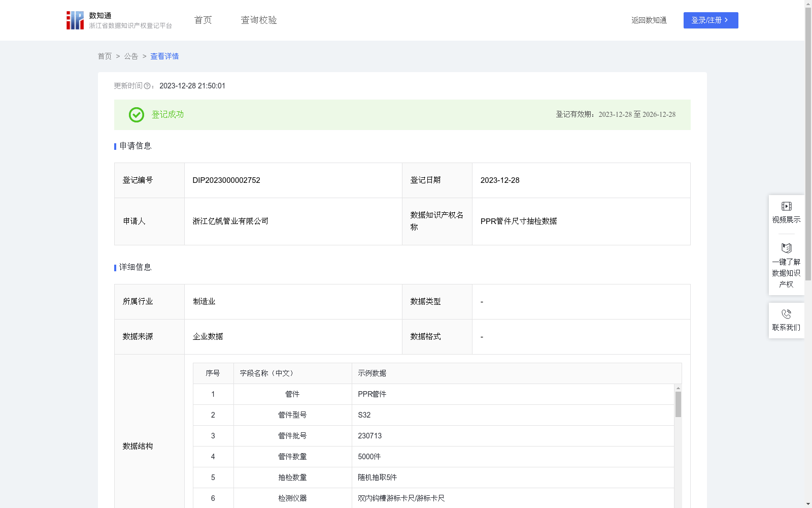Click the page scrollbar down arrow
This screenshot has width=812, height=508.
click(x=808, y=504)
